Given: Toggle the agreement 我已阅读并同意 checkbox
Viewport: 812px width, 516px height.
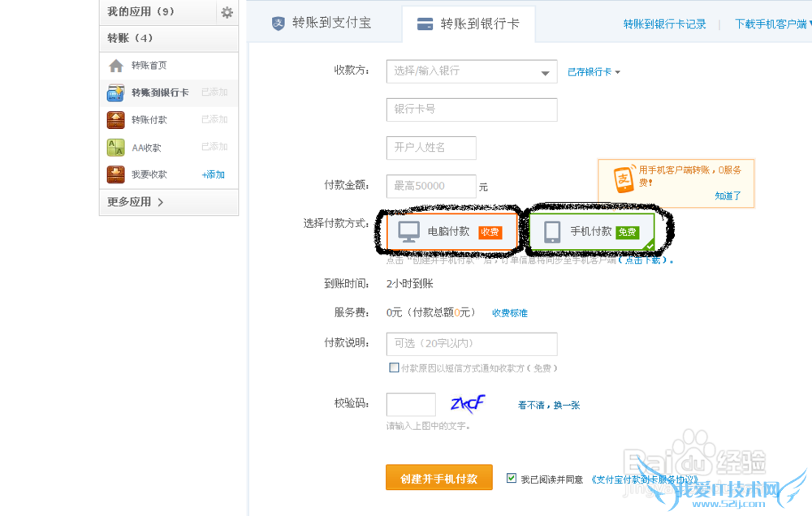Looking at the screenshot, I should 512,478.
